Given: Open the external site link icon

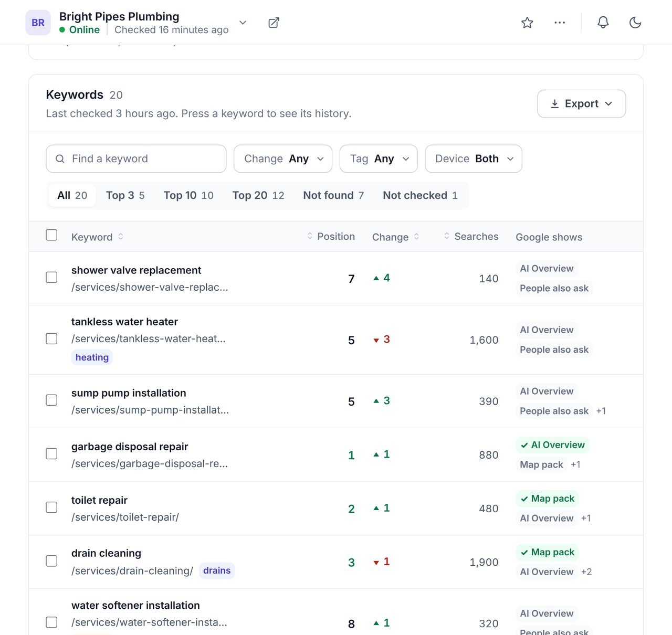Looking at the screenshot, I should 274,23.
